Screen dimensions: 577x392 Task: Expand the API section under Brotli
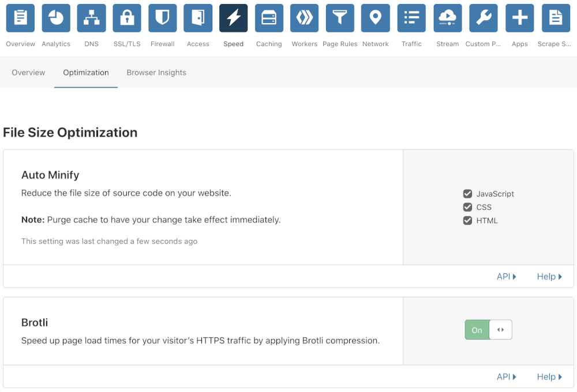pos(506,377)
